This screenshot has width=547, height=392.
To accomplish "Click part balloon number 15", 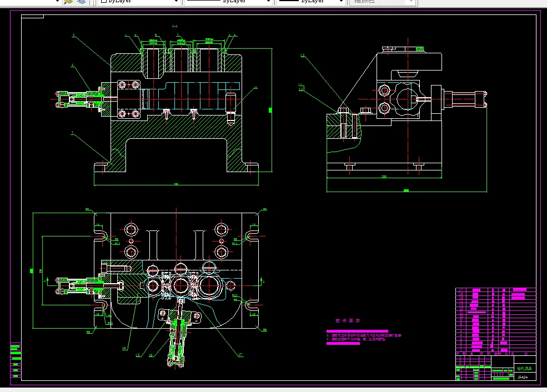I will click(x=138, y=355).
